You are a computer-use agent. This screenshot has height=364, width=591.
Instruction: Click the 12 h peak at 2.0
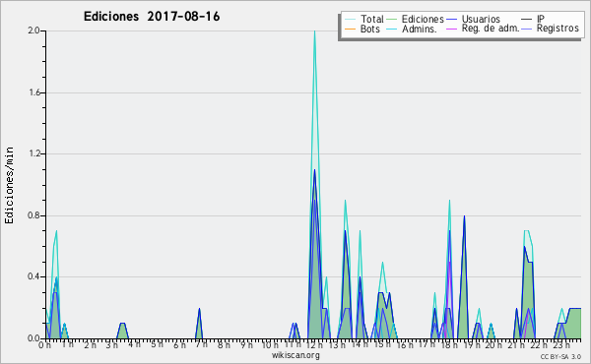(314, 31)
